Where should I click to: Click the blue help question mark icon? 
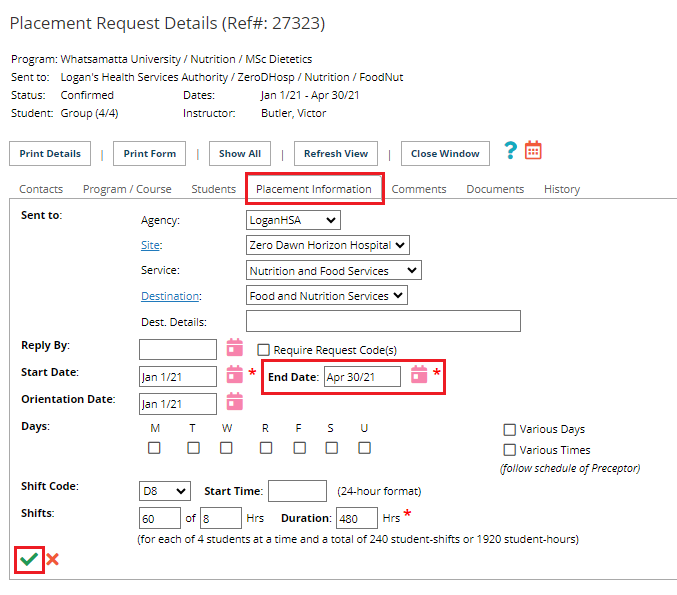pos(510,151)
